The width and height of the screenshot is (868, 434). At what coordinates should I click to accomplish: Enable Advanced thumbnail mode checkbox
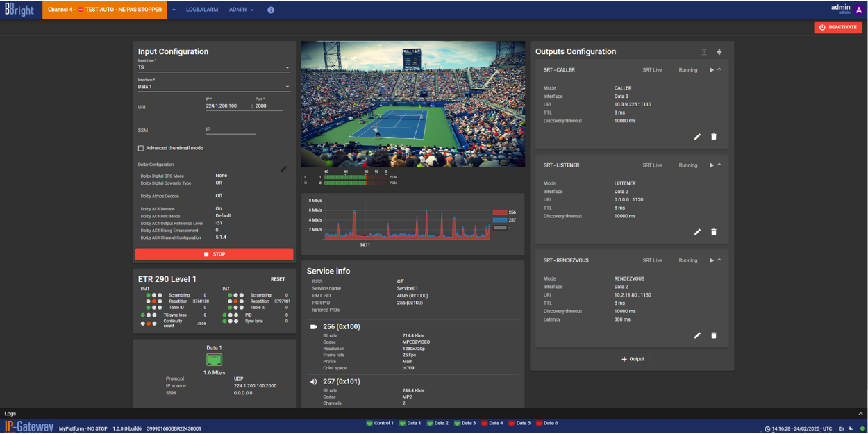141,148
